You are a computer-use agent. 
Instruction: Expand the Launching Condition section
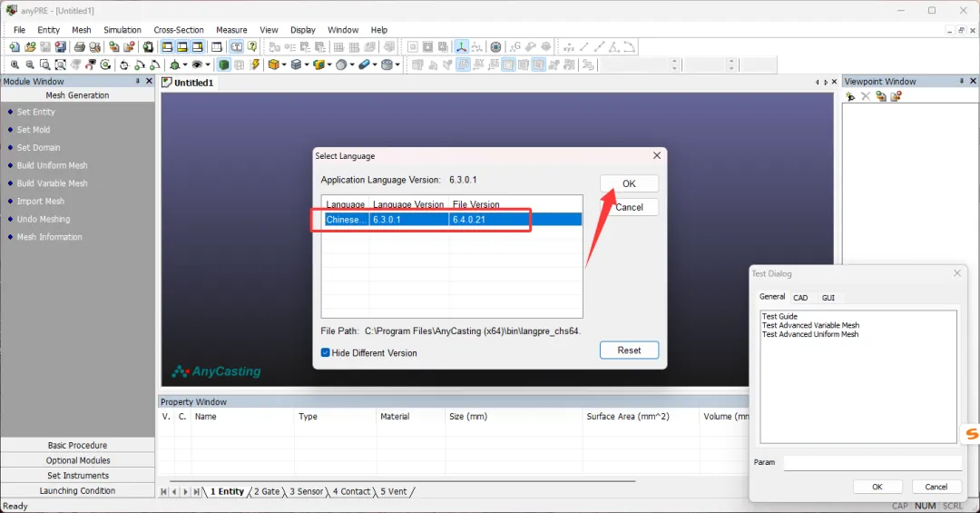[77, 491]
